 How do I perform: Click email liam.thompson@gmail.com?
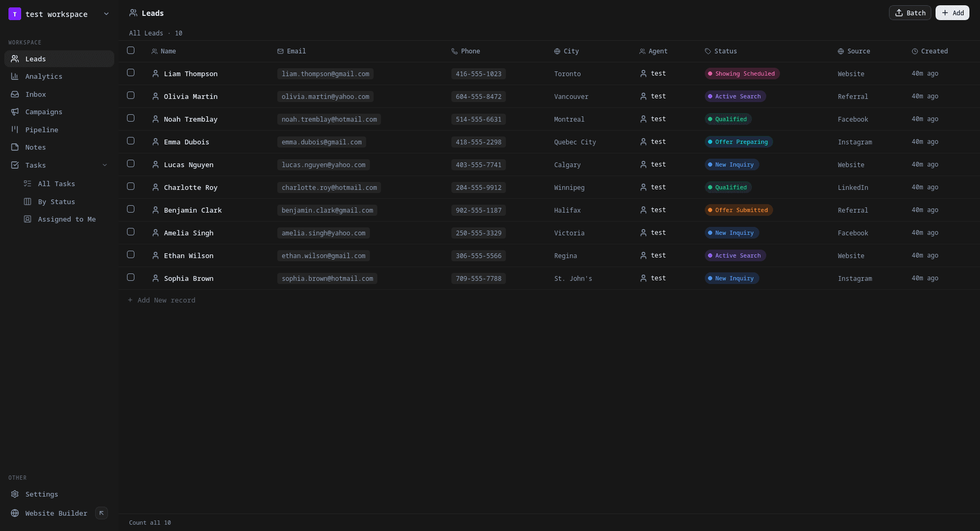325,74
